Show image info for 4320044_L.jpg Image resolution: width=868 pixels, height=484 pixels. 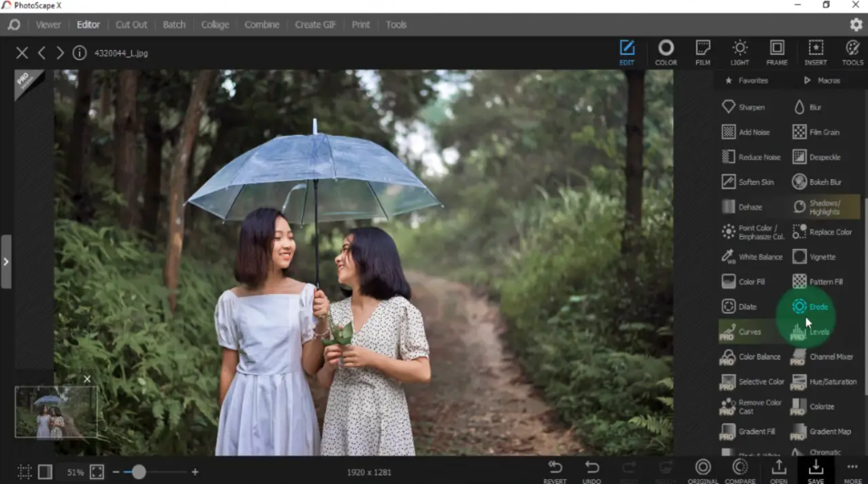pos(79,52)
